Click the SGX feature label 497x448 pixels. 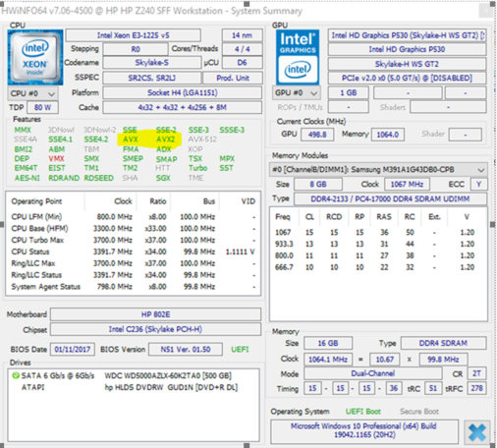click(163, 178)
